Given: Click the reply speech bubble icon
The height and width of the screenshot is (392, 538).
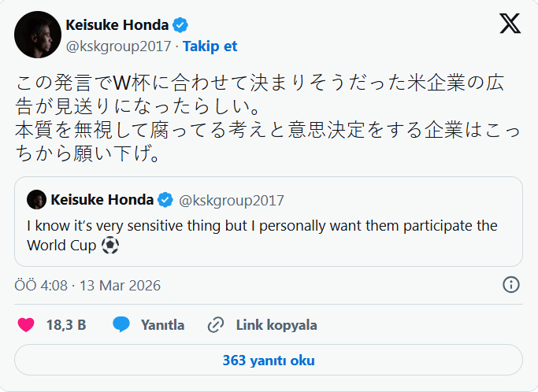Looking at the screenshot, I should click(121, 324).
